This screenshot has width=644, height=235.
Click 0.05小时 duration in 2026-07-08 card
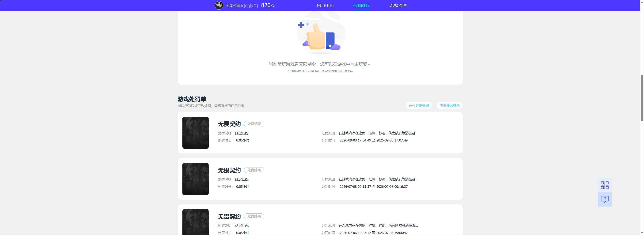pos(242,187)
